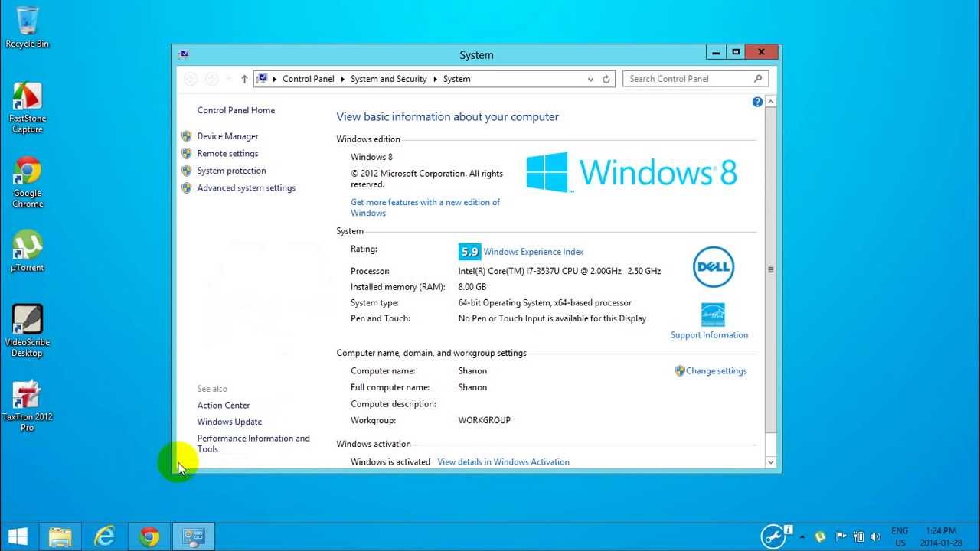Launch Internet Explorer from the taskbar

104,536
